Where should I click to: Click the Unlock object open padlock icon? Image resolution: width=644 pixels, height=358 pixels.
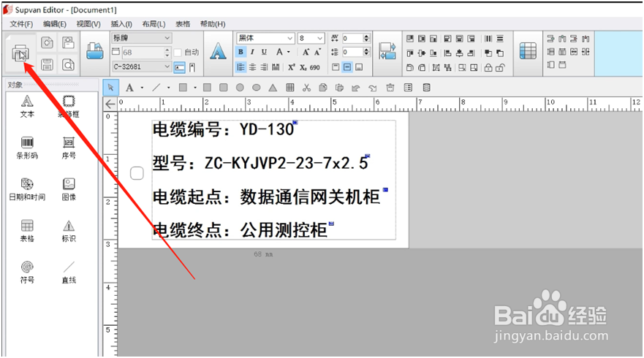click(x=500, y=68)
